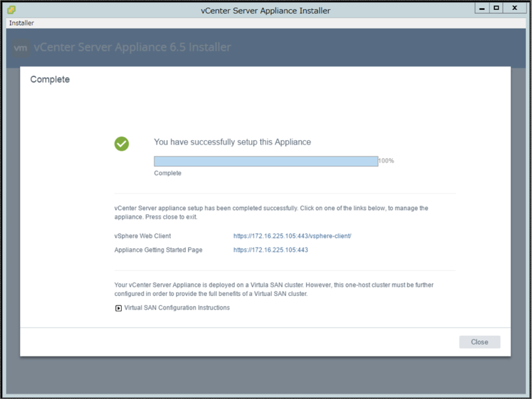
Task: Click the "vSphere Web Client" label
Action: tap(142, 236)
